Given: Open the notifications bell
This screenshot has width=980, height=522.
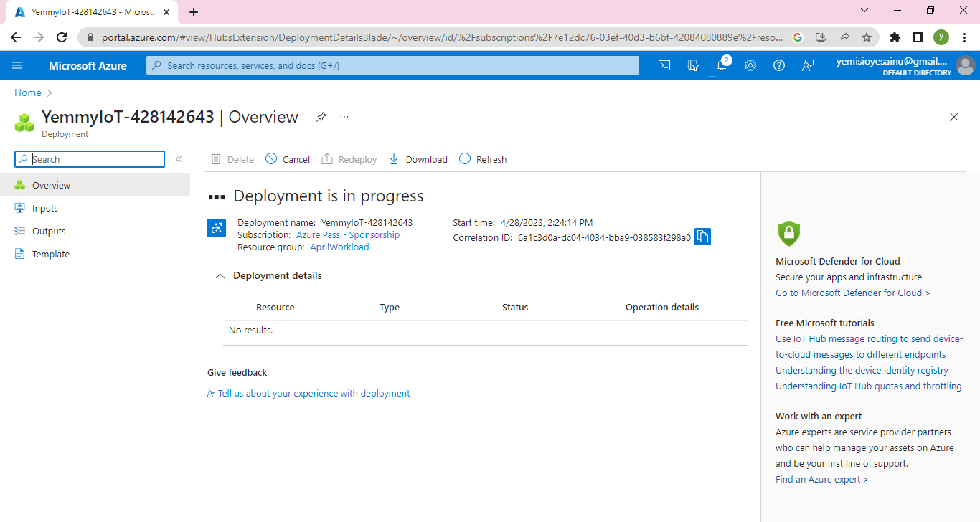Looking at the screenshot, I should coord(722,65).
